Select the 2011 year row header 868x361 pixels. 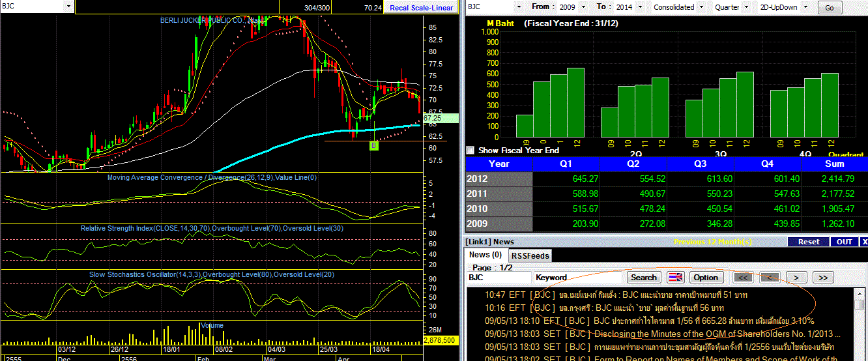[499, 194]
